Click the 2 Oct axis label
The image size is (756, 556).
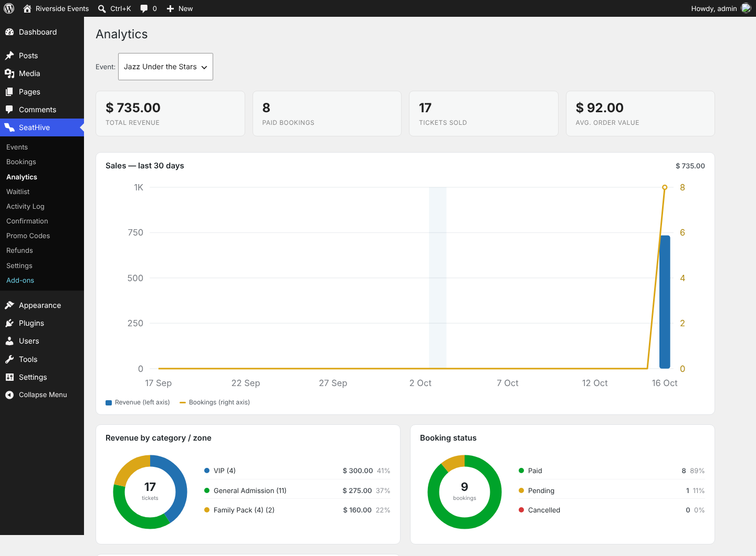click(421, 383)
